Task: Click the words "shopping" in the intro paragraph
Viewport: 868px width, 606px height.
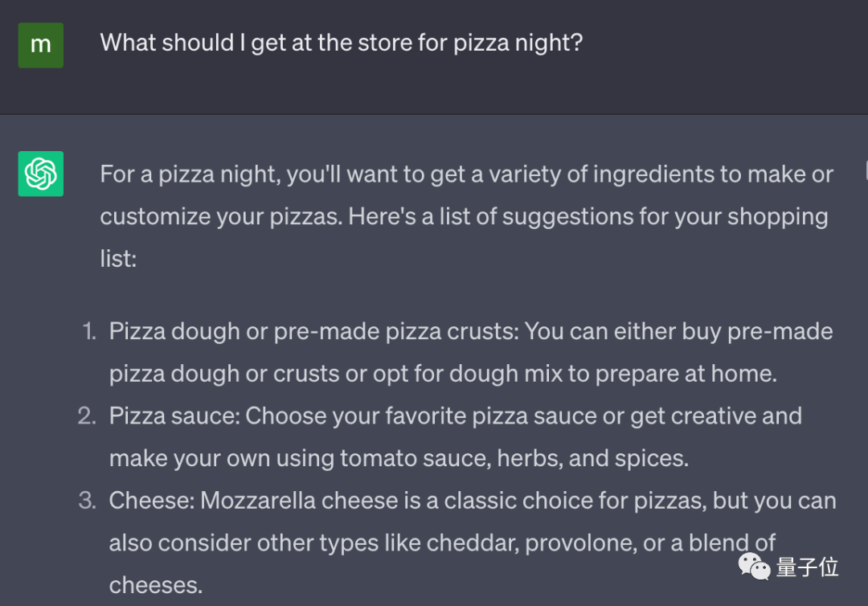Action: point(775,217)
